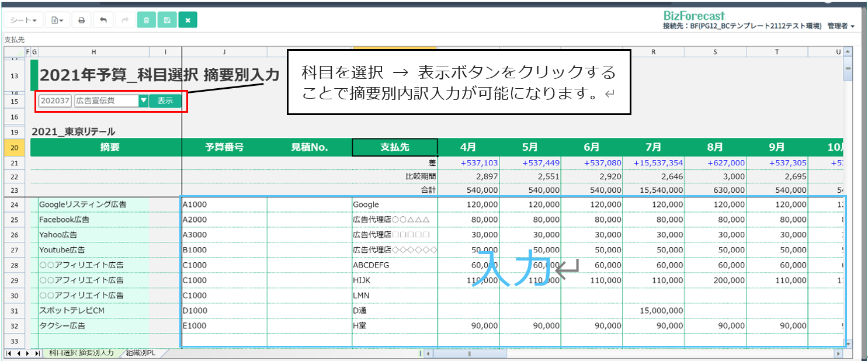Image resolution: width=868 pixels, height=361 pixels.
Task: Click the redo arrow icon
Action: pos(124,20)
